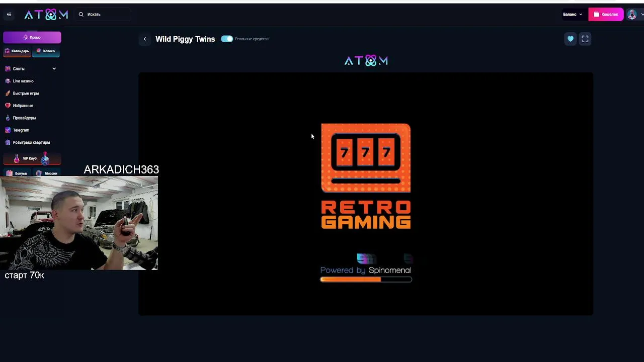The height and width of the screenshot is (362, 644).
Task: Open the Кошелек wallet button
Action: (x=606, y=15)
